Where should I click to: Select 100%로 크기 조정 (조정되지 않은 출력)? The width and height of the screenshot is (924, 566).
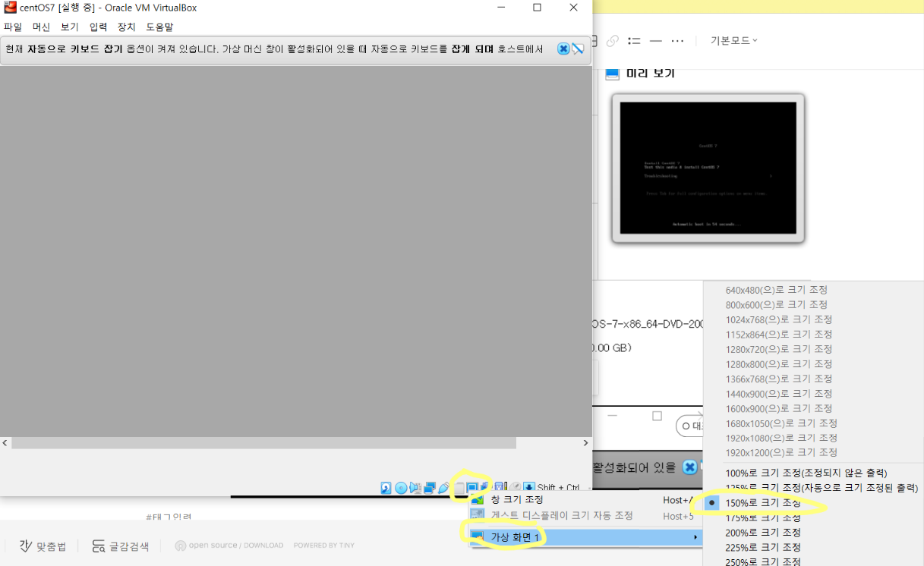click(x=806, y=473)
